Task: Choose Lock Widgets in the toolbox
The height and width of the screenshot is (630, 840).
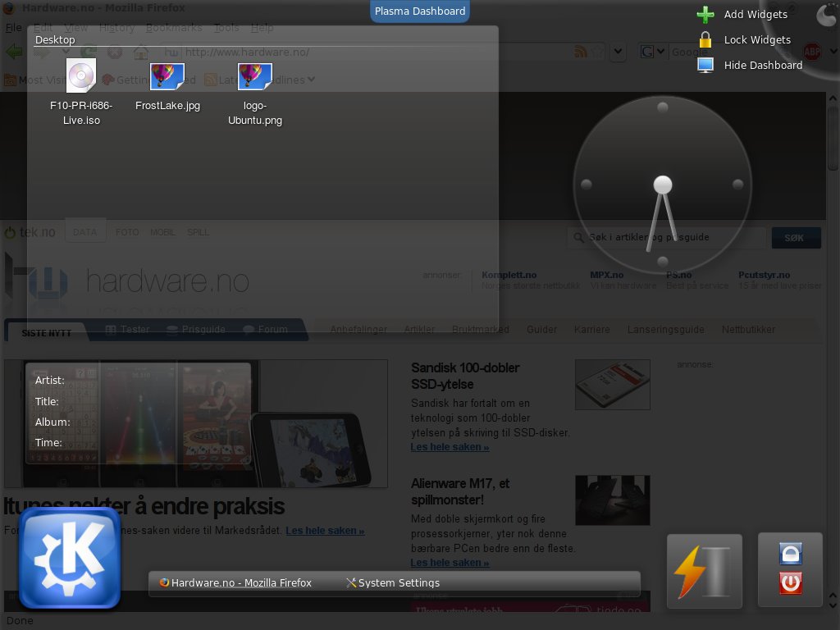Action: (757, 39)
